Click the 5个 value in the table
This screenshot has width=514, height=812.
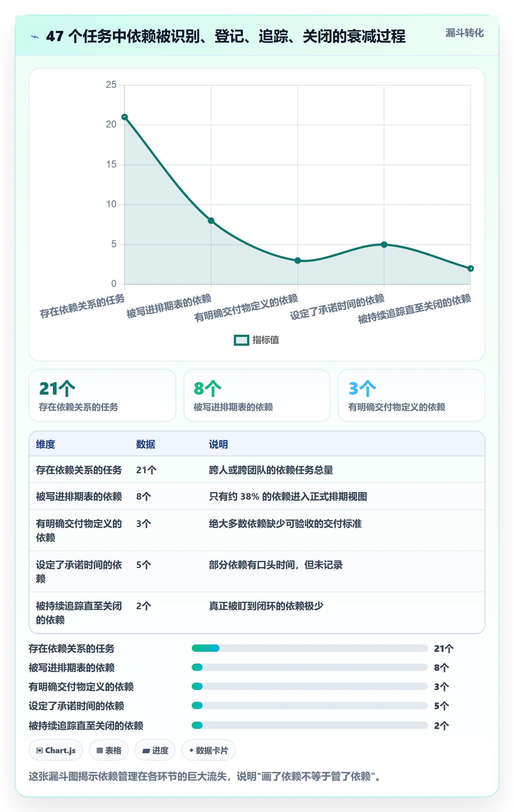tap(144, 565)
